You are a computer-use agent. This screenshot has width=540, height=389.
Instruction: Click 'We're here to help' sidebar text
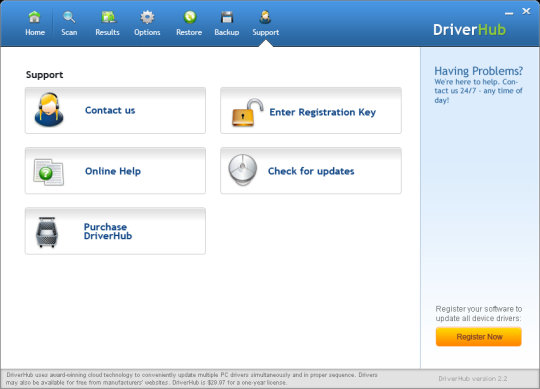478,91
